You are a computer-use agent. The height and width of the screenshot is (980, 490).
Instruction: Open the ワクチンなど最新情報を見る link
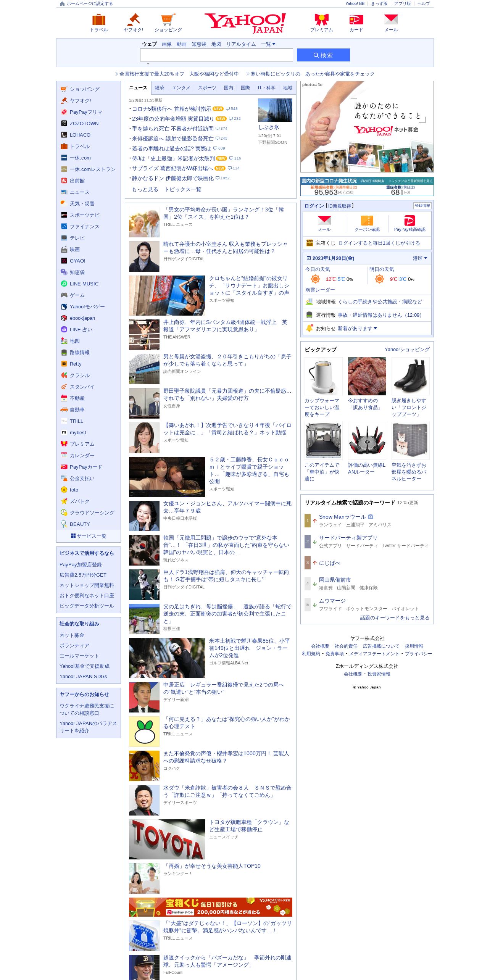pyautogui.click(x=410, y=181)
